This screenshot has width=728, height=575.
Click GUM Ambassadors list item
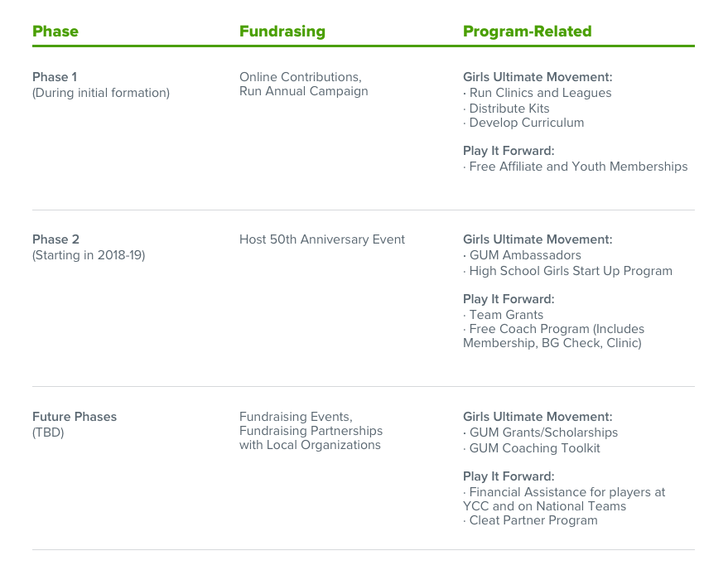pos(523,255)
